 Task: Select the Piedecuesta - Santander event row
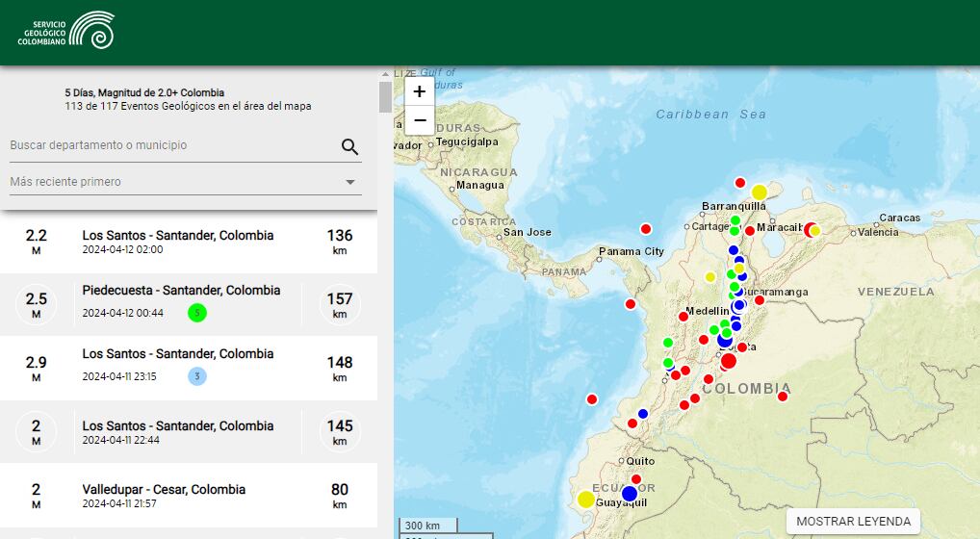click(189, 305)
